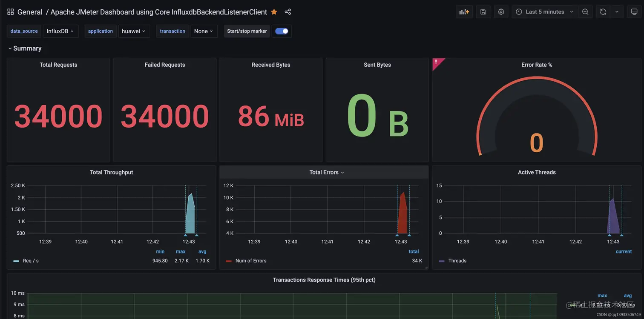Open the Active Threads panel title
644x319 pixels.
tap(537, 172)
